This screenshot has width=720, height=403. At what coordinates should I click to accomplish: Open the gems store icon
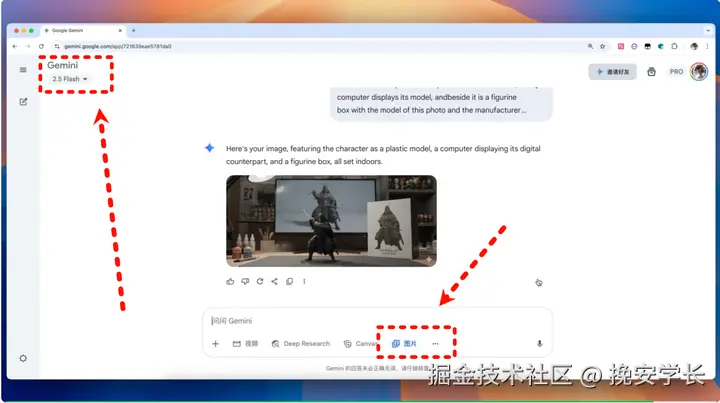[651, 72]
